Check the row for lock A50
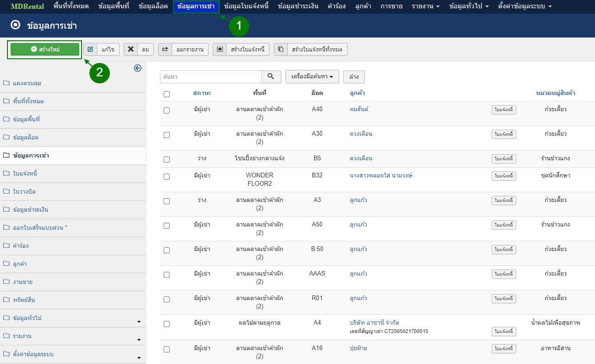Screen dimensions: 595x364 pyautogui.click(x=167, y=226)
